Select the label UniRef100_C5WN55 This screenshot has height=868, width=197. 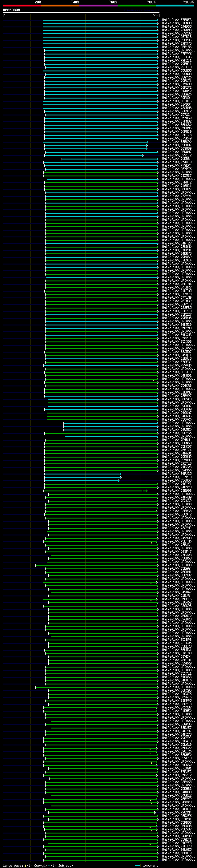pos(177,71)
